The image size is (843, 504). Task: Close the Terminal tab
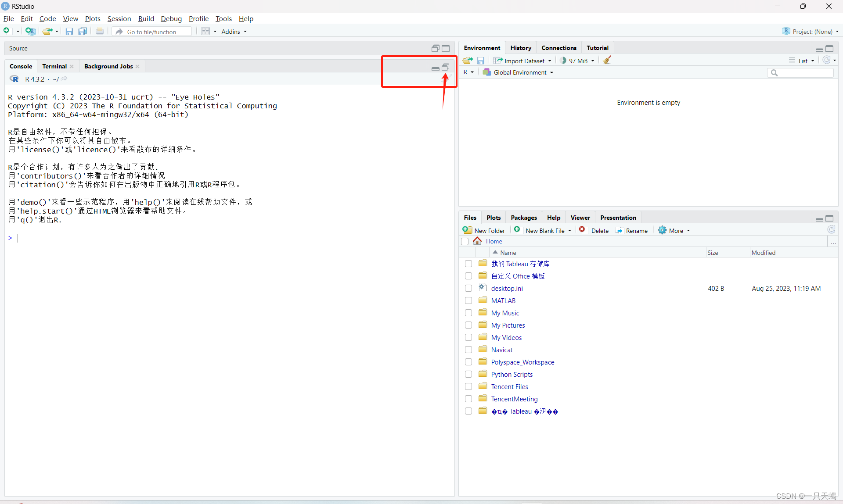[72, 66]
